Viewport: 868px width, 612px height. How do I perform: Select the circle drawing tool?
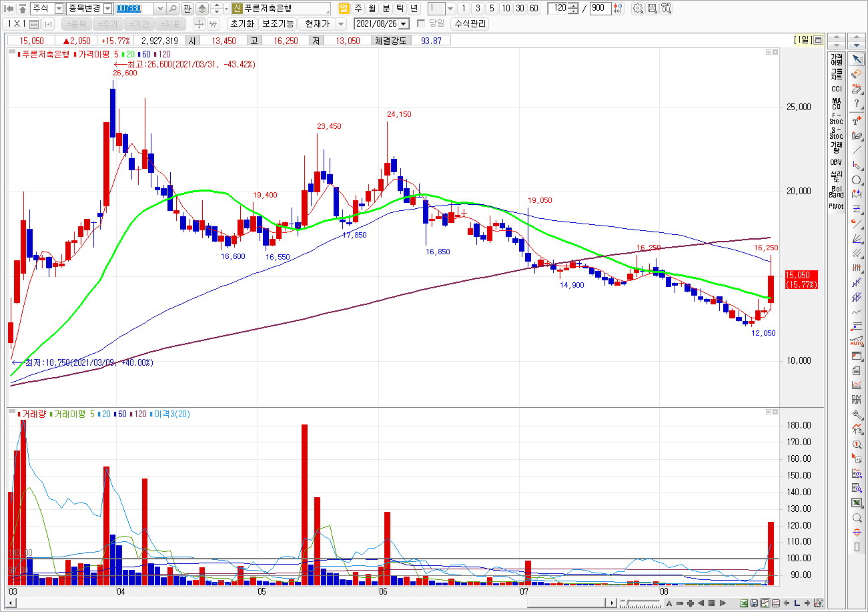click(x=857, y=180)
